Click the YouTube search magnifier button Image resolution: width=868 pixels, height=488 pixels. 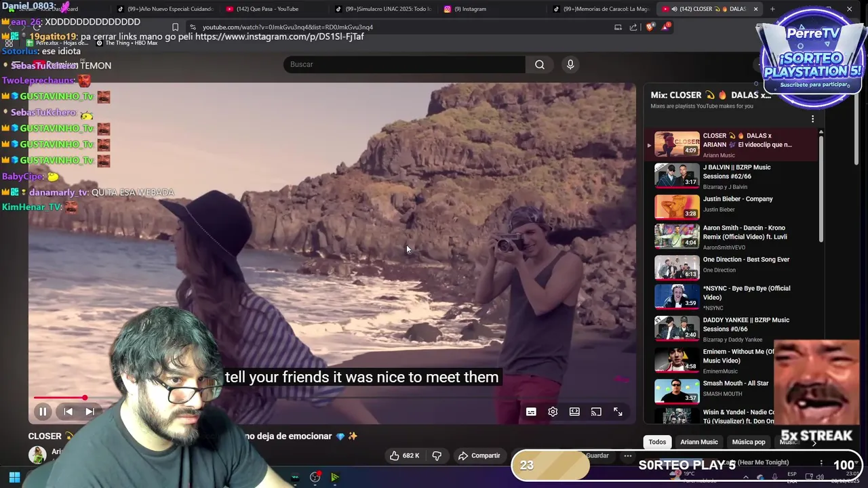point(540,64)
